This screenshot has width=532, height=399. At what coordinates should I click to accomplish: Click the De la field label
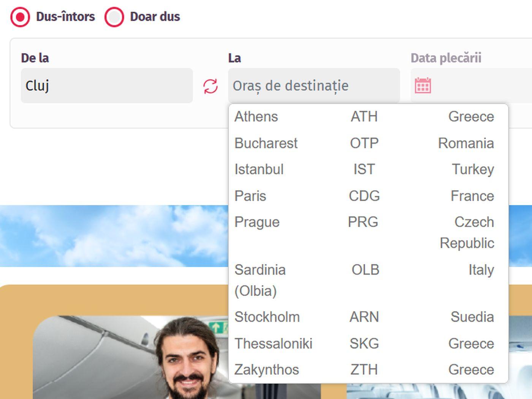coord(35,58)
